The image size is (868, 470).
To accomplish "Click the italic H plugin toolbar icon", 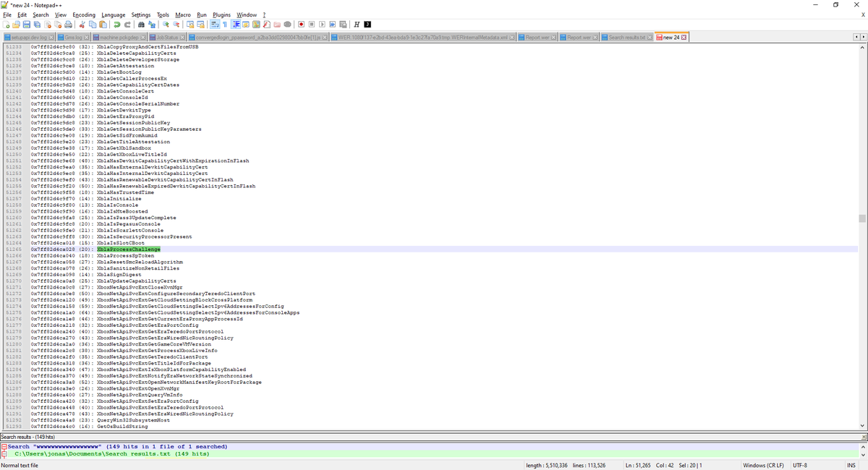I will (357, 25).
